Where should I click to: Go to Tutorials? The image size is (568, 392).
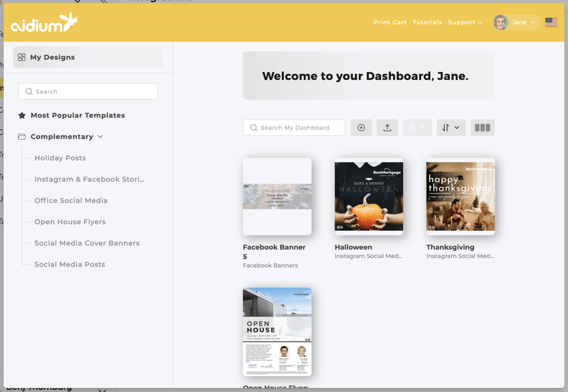pyautogui.click(x=427, y=23)
